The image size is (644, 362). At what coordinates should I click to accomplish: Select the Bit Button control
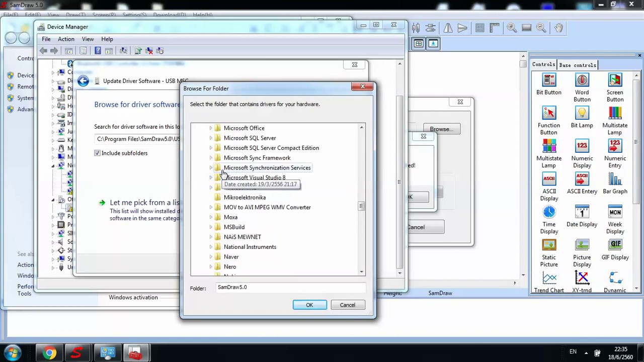tap(548, 85)
